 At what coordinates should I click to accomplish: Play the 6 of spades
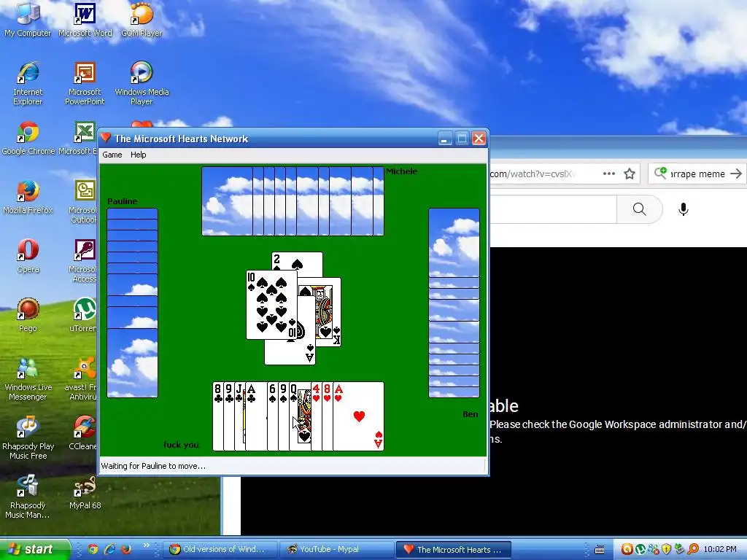pyautogui.click(x=273, y=416)
